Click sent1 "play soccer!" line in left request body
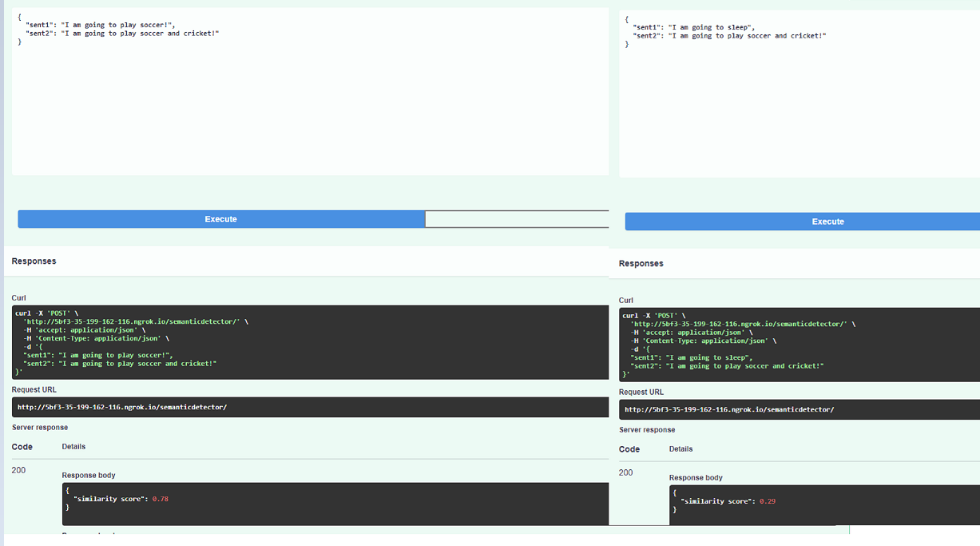Viewport: 980px width, 546px height. pos(100,25)
